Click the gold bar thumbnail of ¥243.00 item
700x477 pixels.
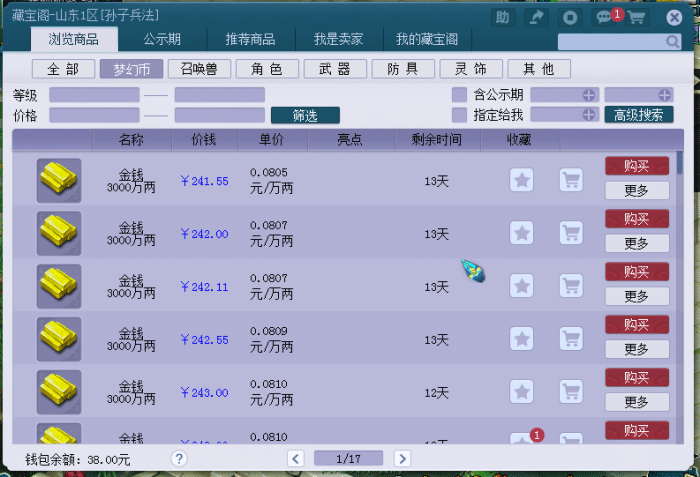click(x=59, y=392)
